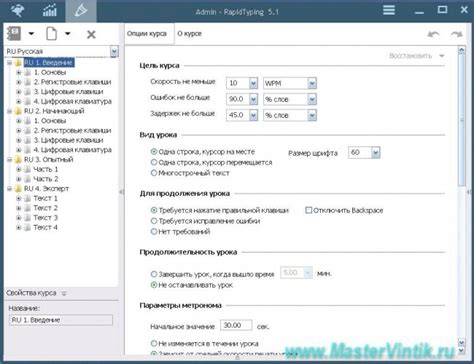Screen dimensions: 474x364
Task: Open the font size 60 dropdown
Action: click(376, 153)
